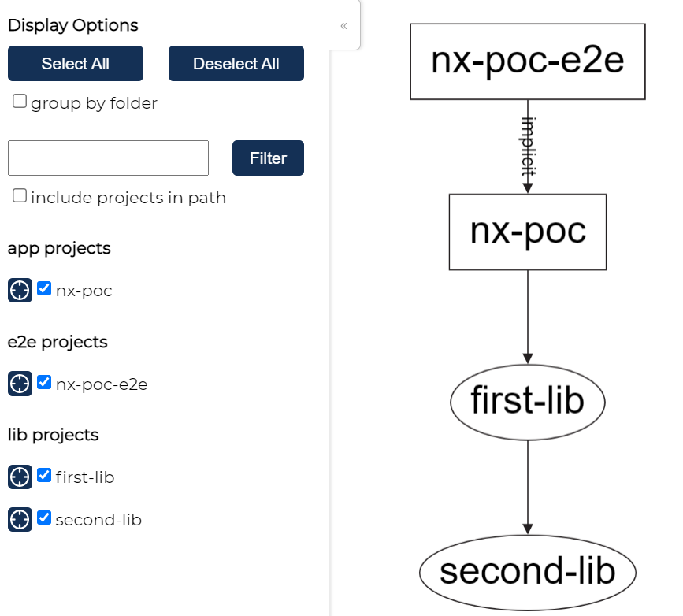683x616 pixels.
Task: Uncheck the second-lib project checkbox
Action: click(43, 518)
